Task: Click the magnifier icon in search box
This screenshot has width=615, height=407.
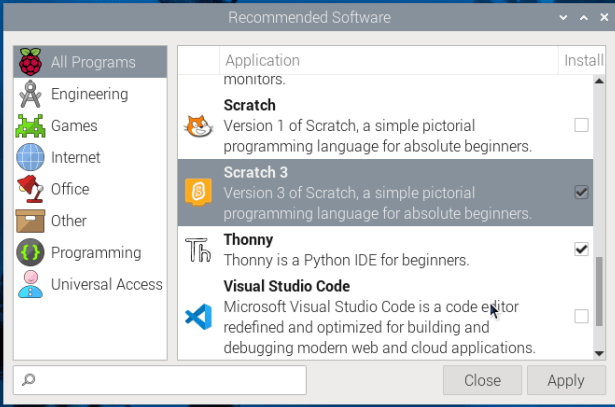Action: pos(29,380)
